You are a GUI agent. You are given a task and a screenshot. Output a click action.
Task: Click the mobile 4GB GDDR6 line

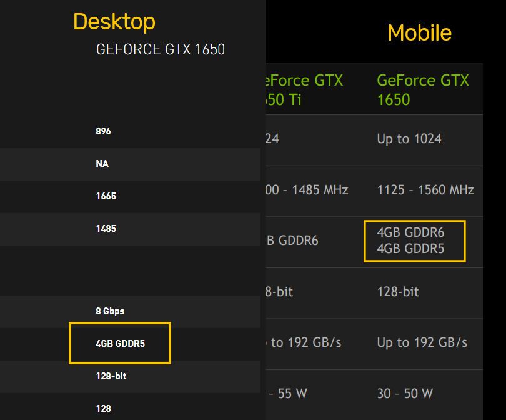tap(410, 232)
